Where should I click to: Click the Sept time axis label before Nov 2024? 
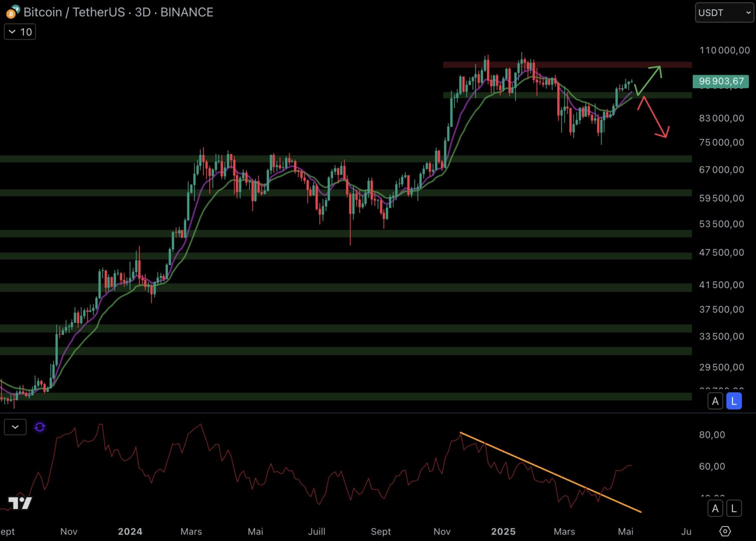tap(381, 531)
